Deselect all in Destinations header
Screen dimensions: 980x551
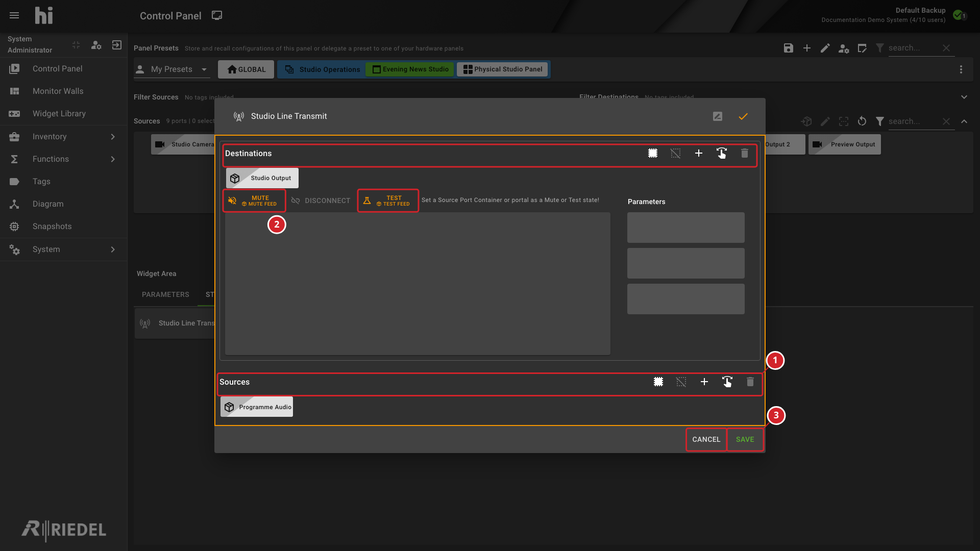[x=675, y=153]
